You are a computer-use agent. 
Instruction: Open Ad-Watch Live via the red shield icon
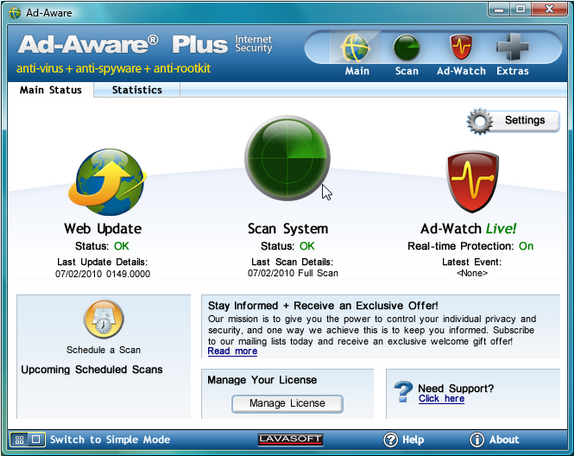[x=472, y=182]
